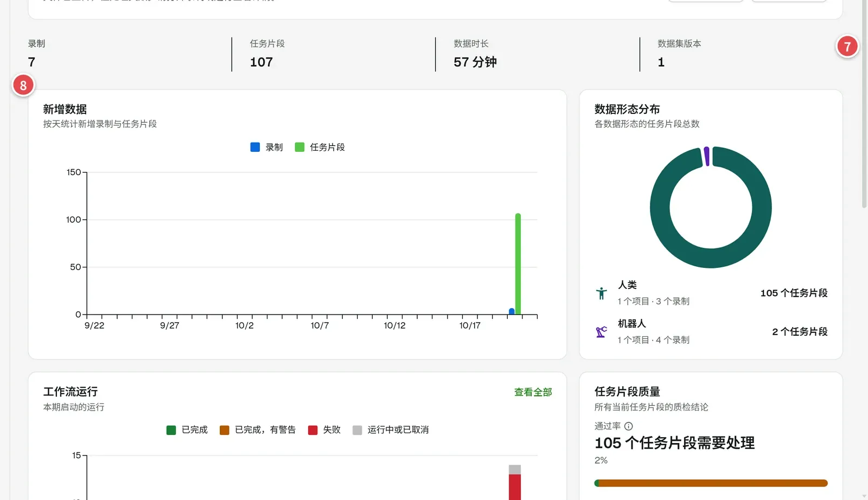
Task: Click the 任务片段质量 card title
Action: click(627, 392)
